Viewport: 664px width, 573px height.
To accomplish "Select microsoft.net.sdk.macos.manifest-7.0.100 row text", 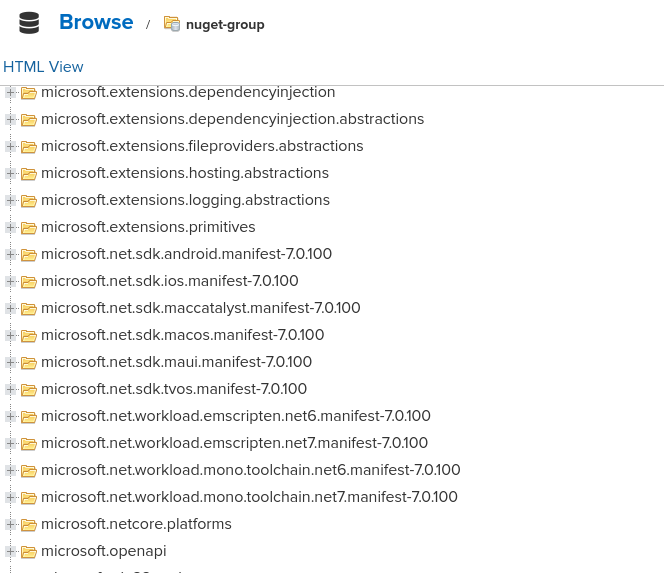I will coord(183,335).
